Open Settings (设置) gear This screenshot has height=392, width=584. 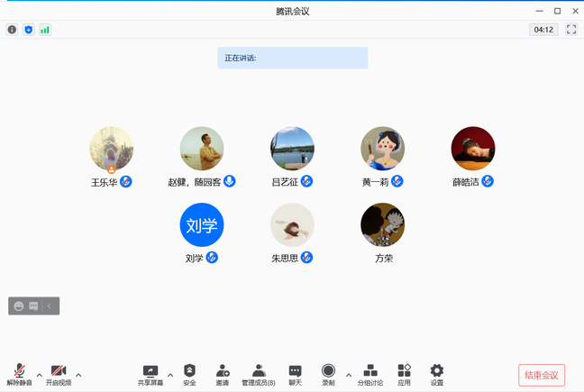(x=437, y=374)
